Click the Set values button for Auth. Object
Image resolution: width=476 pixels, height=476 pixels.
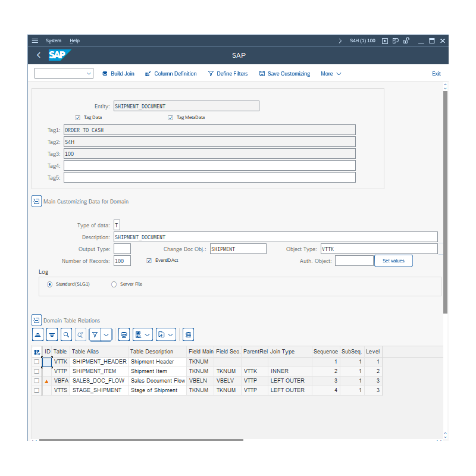tap(393, 260)
